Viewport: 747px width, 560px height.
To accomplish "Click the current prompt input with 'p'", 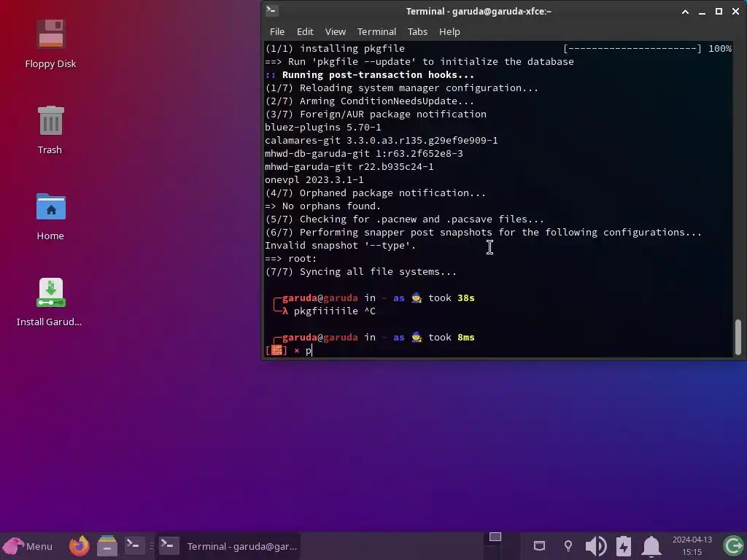I will click(x=309, y=351).
